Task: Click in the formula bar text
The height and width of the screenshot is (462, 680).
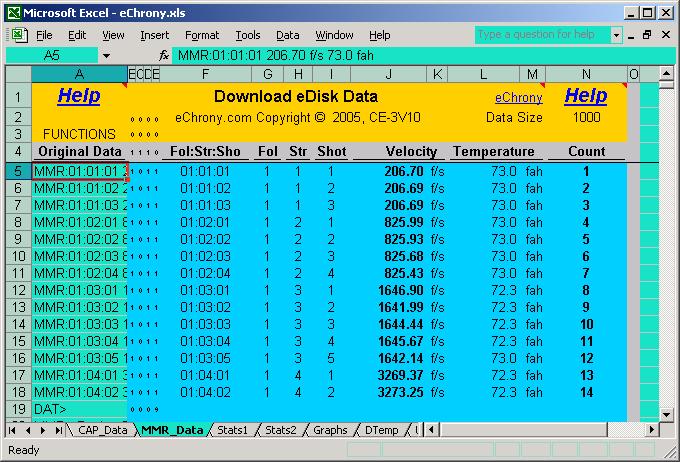Action: click(400, 56)
